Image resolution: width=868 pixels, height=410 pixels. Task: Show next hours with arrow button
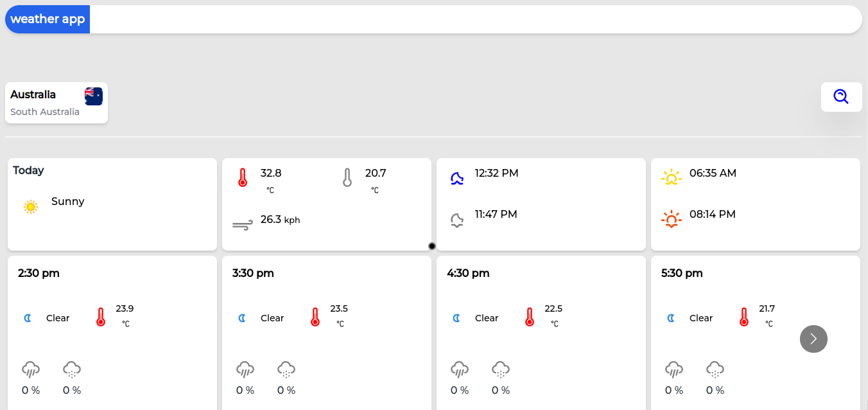tap(813, 339)
